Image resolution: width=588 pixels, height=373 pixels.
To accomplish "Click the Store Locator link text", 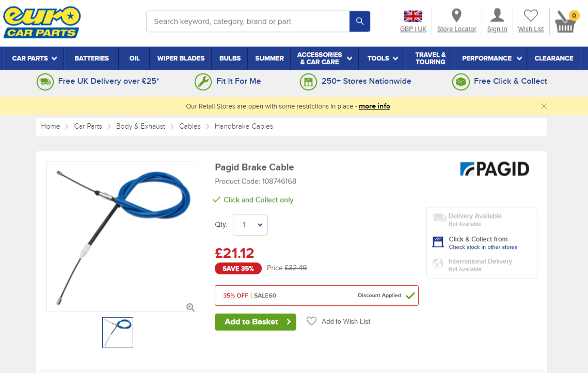I will 456,29.
